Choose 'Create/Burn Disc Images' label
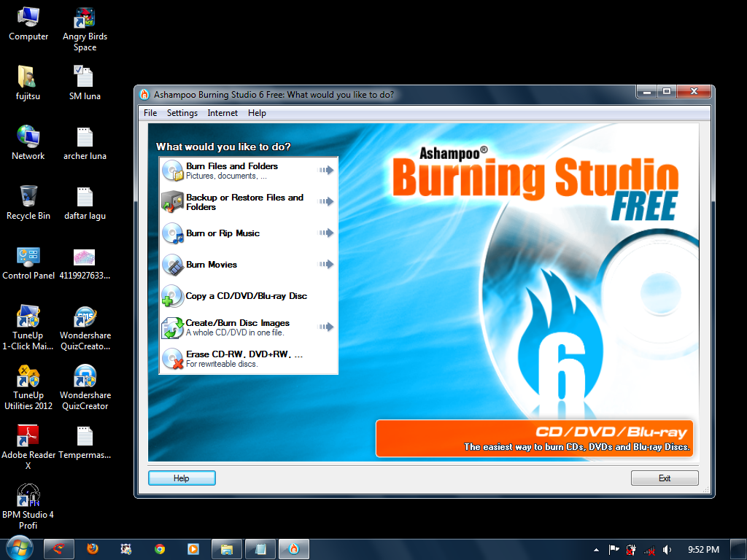The height and width of the screenshot is (560, 747). click(238, 323)
